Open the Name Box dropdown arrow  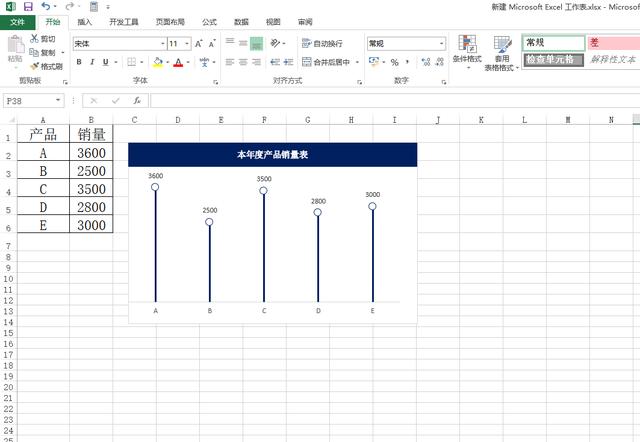click(x=58, y=100)
